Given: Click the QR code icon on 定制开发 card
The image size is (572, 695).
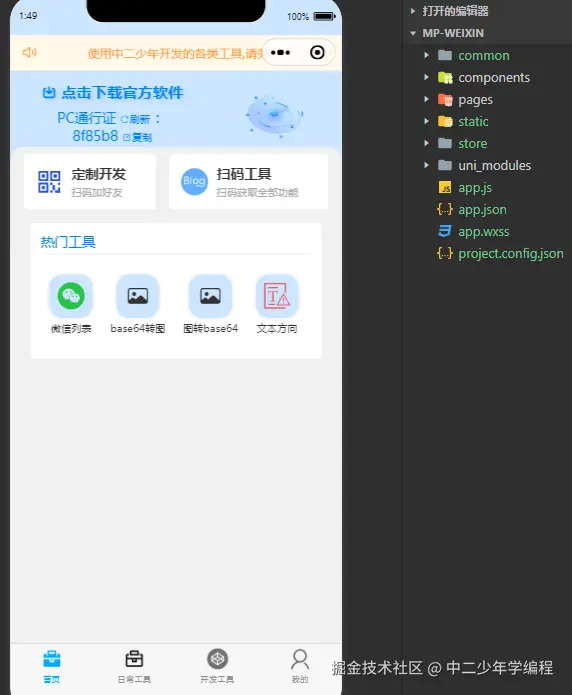Looking at the screenshot, I should point(49,182).
